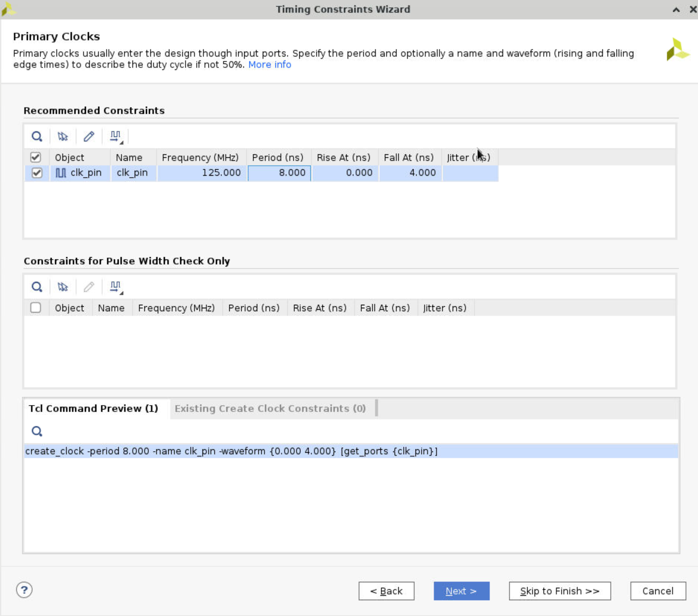Toggle select-all checkbox in Recommended Constraints header
Viewport: 698px width, 616px height.
(x=36, y=157)
